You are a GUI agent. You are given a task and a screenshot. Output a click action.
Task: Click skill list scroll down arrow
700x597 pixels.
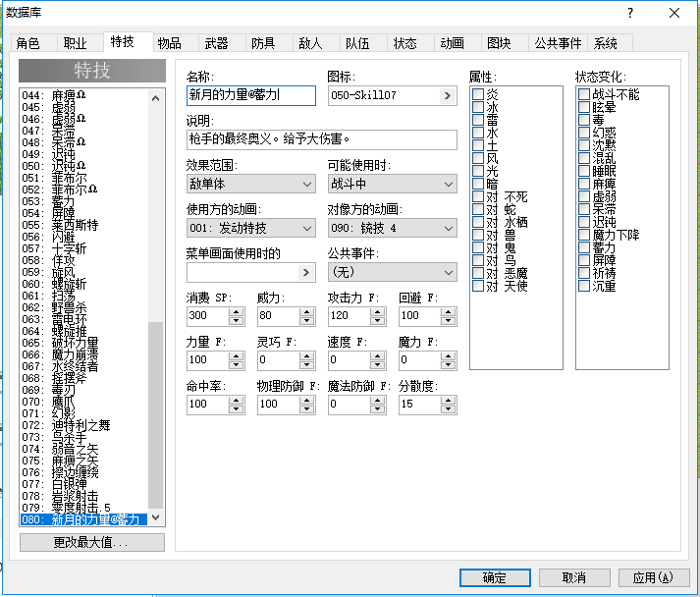[155, 517]
